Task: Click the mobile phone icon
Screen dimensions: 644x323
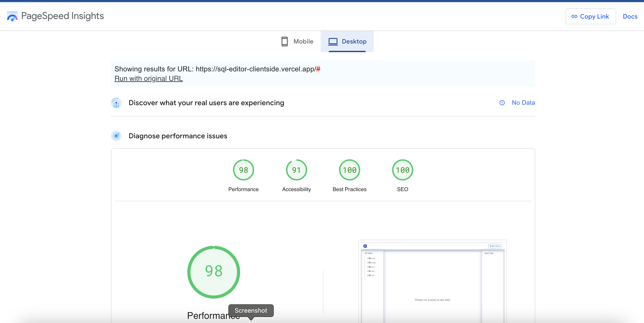Action: pyautogui.click(x=284, y=42)
